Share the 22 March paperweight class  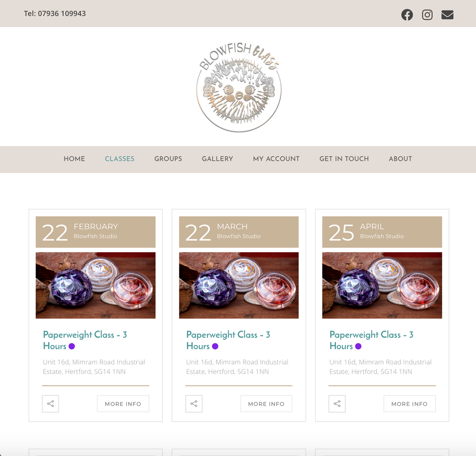194,404
